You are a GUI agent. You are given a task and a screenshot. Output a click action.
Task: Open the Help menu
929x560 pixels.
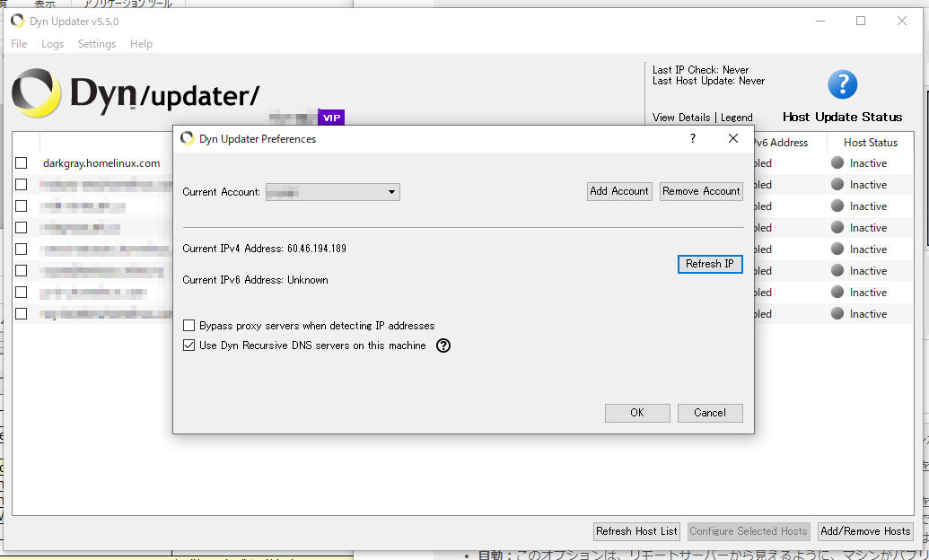[141, 44]
